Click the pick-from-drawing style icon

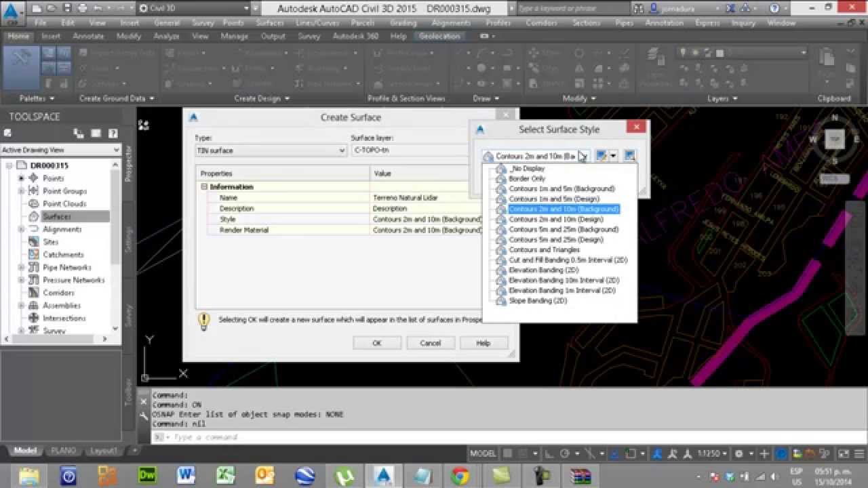(x=629, y=156)
